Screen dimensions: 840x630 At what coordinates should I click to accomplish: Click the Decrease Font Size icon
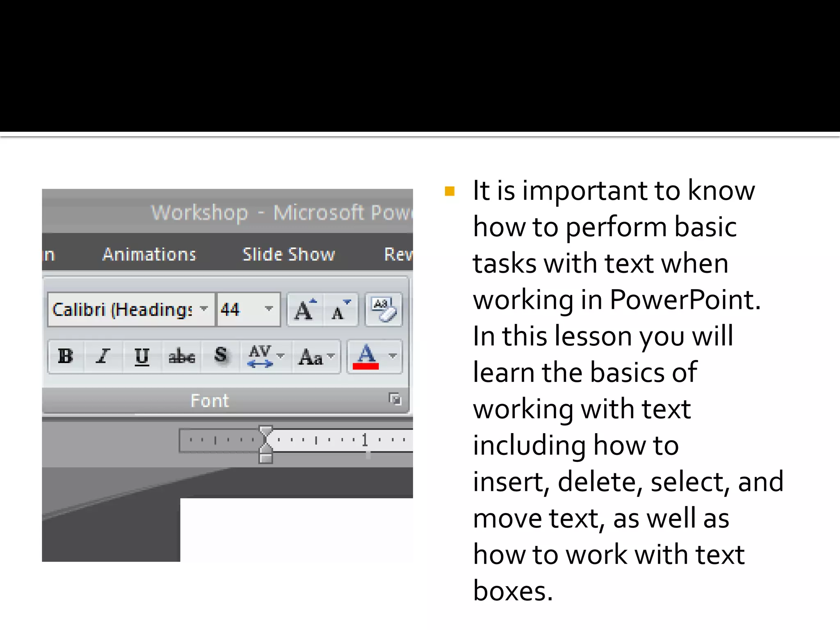point(340,310)
